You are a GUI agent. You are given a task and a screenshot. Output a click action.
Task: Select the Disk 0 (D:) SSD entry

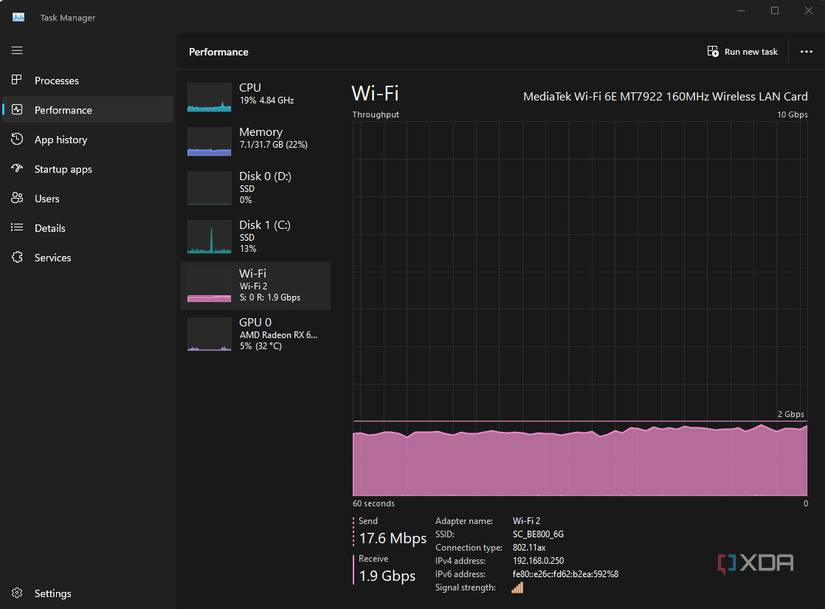[x=255, y=188]
